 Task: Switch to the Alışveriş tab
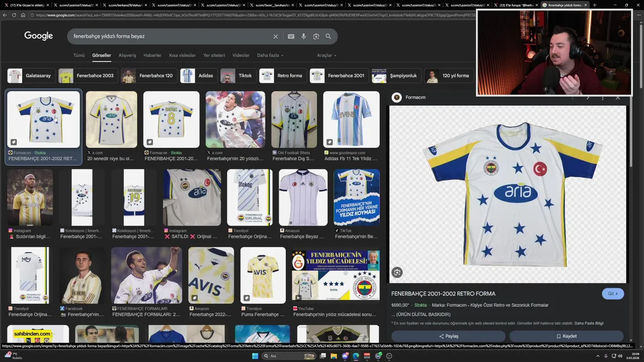tap(127, 55)
